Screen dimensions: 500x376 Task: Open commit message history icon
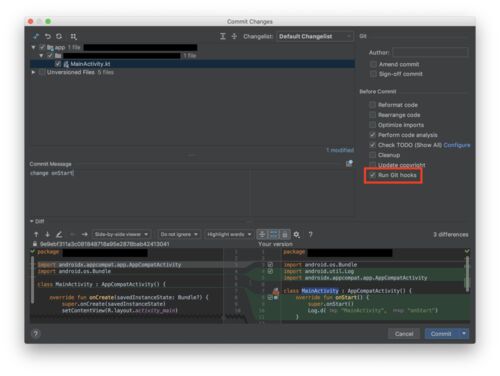click(x=349, y=163)
